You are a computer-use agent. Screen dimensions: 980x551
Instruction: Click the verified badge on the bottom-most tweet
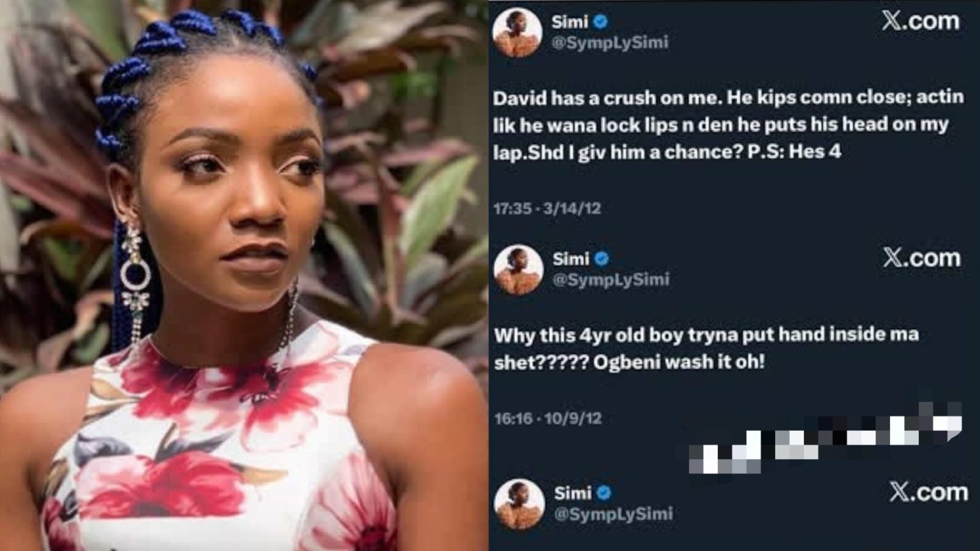[604, 493]
